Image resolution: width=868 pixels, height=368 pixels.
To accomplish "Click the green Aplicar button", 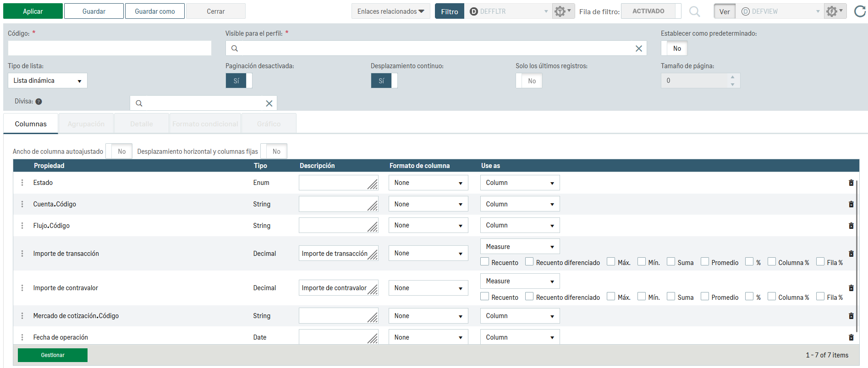I will click(x=33, y=11).
